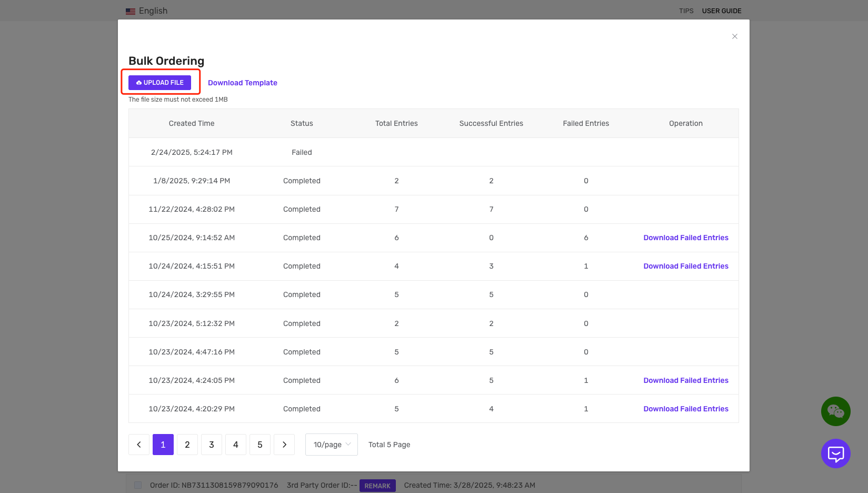The height and width of the screenshot is (493, 868).
Task: Download failed entries for 10/23/2024 4:20:29 PM
Action: point(685,409)
